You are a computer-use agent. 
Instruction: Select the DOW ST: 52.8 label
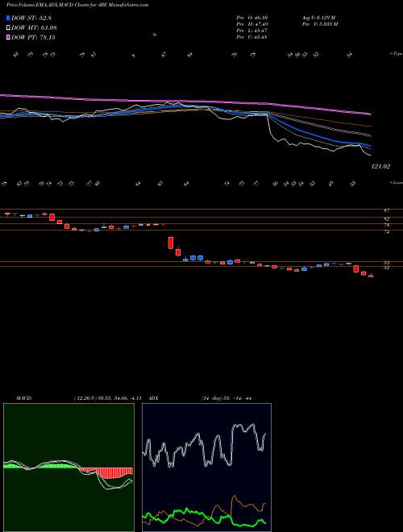pyautogui.click(x=33, y=18)
